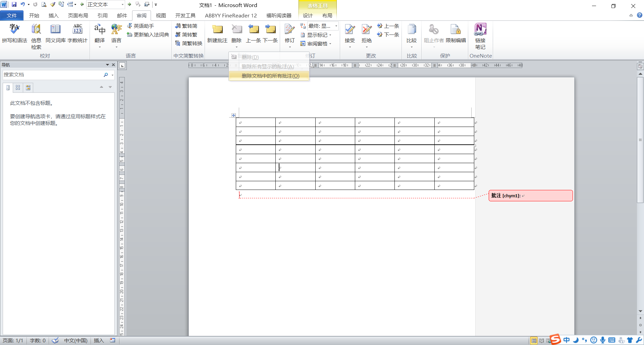Convert text with 繁转简
644x345 pixels.
[186, 26]
